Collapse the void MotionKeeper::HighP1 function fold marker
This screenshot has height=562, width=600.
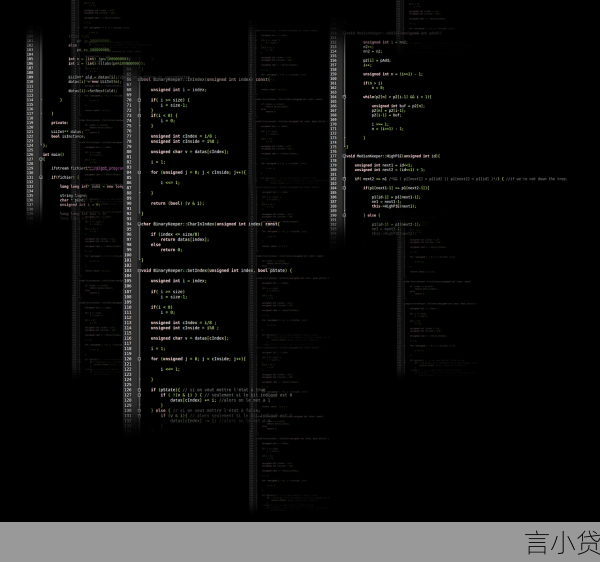[x=344, y=156]
